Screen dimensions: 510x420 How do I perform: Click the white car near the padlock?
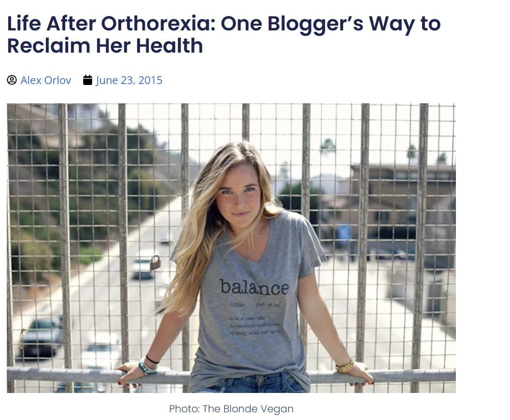click(142, 268)
